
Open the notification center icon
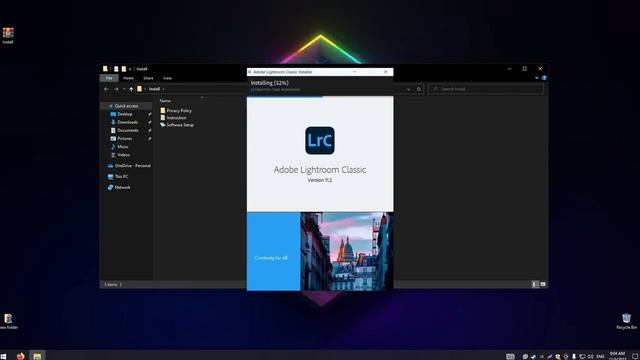(x=635, y=356)
